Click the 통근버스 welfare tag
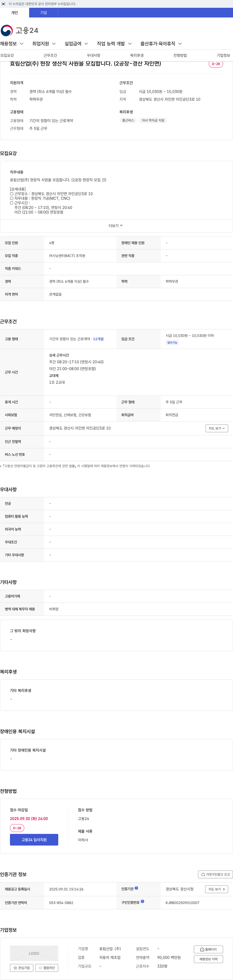The height and width of the screenshot is (980, 233). (128, 120)
